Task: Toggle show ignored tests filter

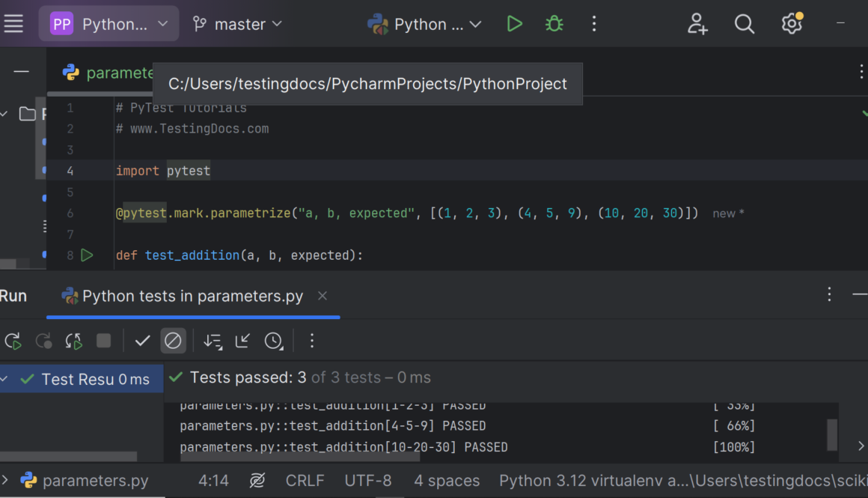Action: click(x=173, y=341)
